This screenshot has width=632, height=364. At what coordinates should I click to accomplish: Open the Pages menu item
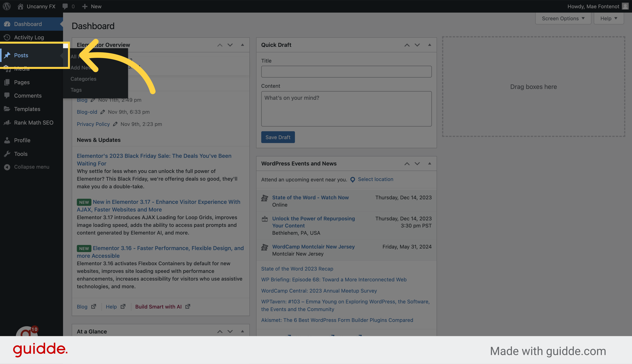point(32,82)
